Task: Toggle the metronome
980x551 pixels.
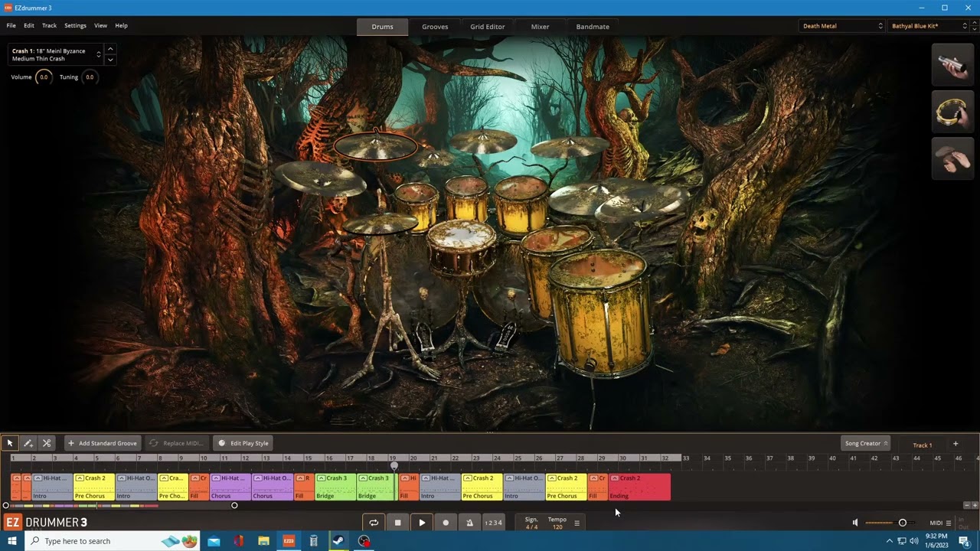Action: click(x=469, y=523)
